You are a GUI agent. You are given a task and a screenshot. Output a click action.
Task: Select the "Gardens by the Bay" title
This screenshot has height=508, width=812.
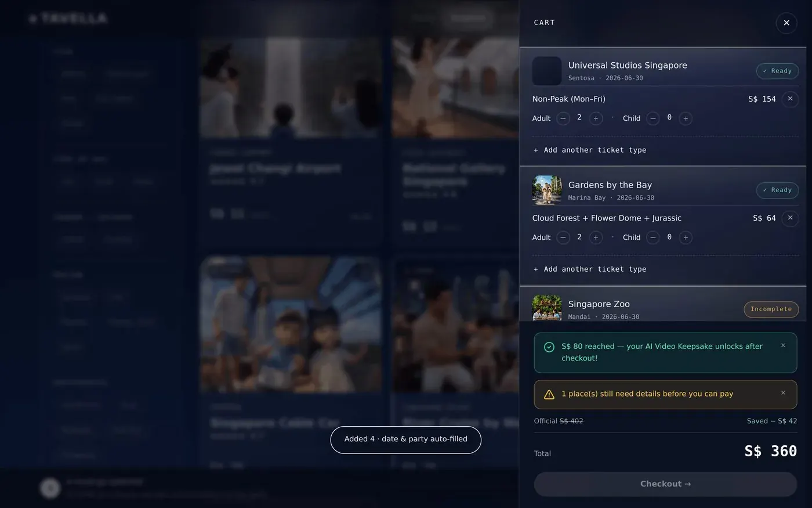(610, 185)
